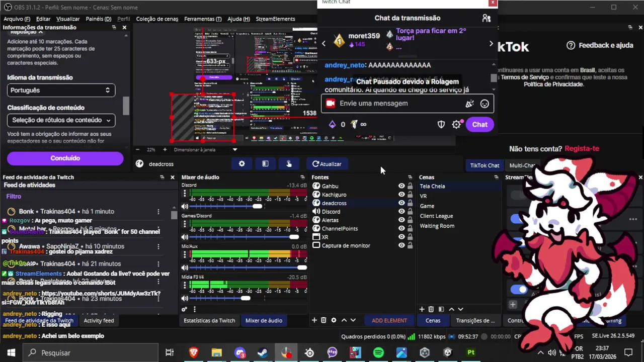
Task: Add a new scene with plus icon
Action: coord(422,309)
